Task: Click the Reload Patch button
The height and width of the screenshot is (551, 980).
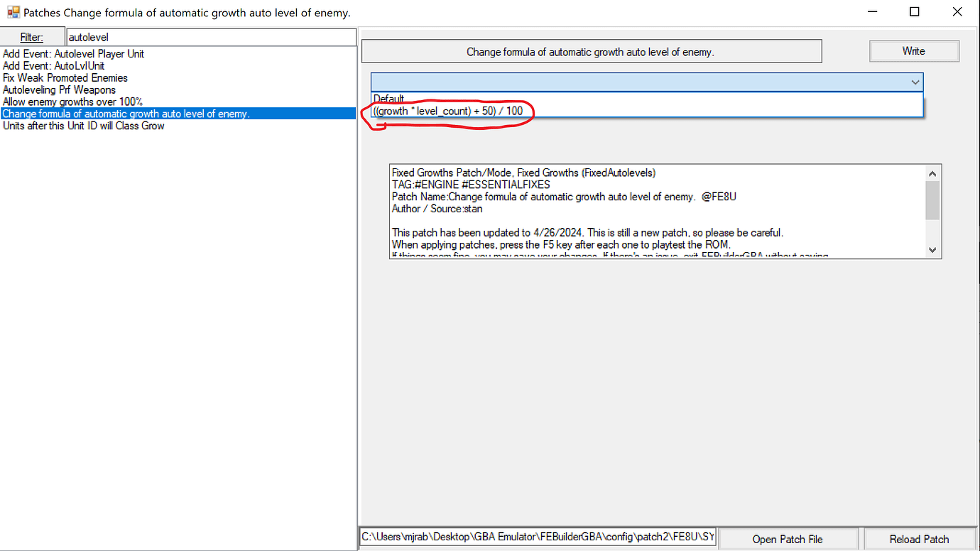Action: tap(919, 539)
